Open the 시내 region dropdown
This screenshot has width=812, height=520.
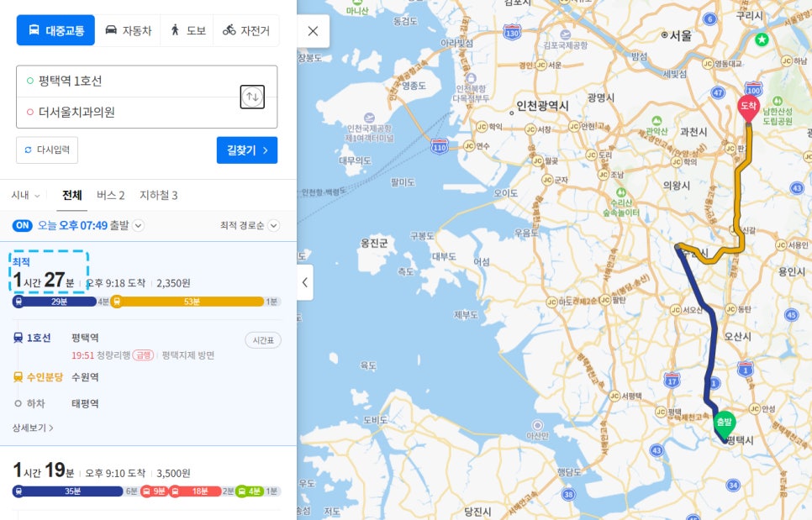point(25,196)
